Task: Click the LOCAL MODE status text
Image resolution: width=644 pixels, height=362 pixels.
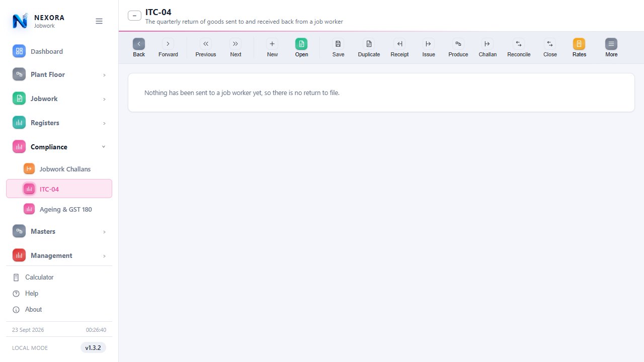Action: click(30, 348)
